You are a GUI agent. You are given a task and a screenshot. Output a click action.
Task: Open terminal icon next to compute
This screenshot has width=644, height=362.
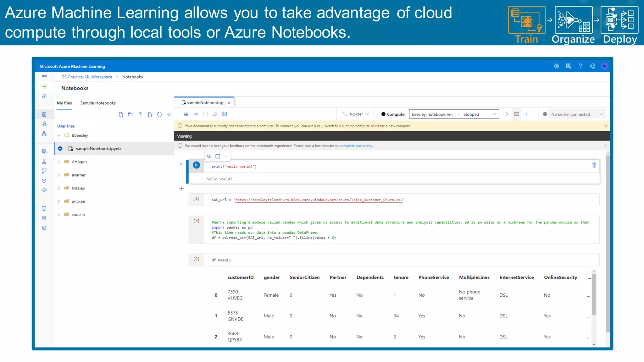[x=516, y=114]
